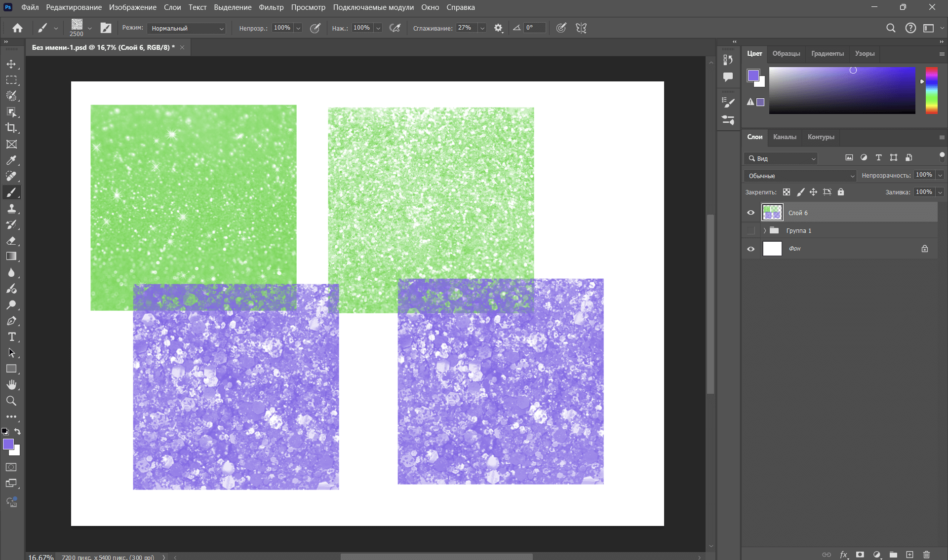Click the Gradient tool icon
The height and width of the screenshot is (560, 948).
[12, 257]
